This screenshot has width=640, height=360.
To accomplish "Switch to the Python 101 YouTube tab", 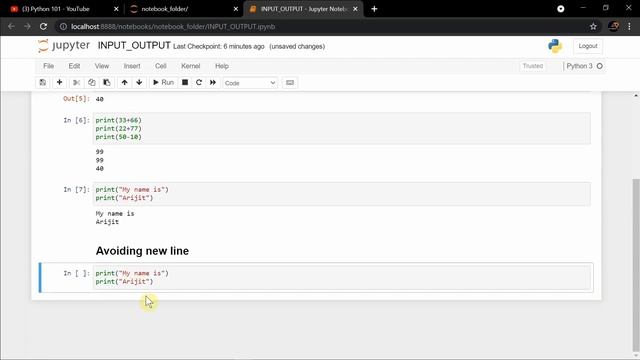I will [61, 9].
